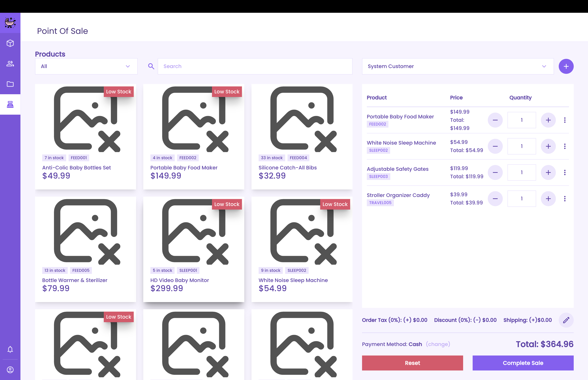Click the Reset button to clear cart
Screen dimensions: 588x380
[412, 363]
